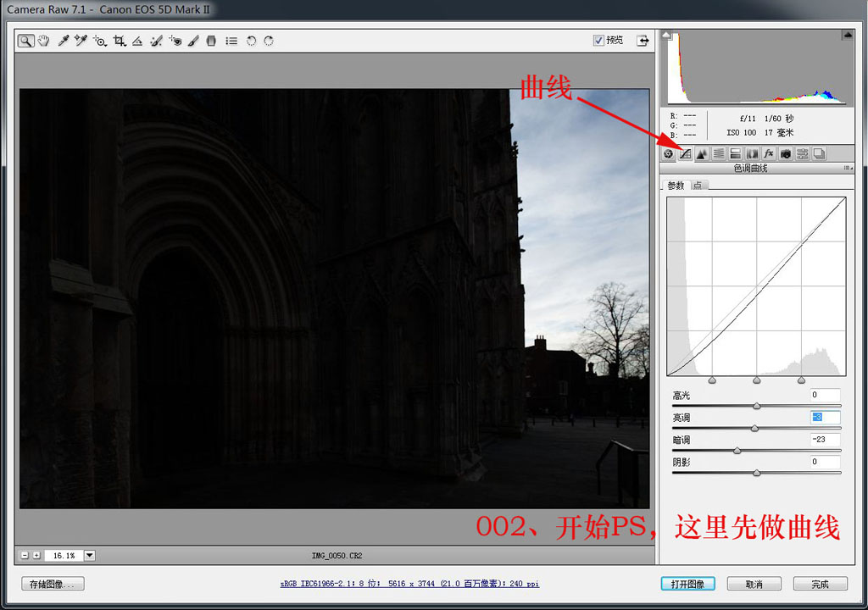Click the left curve region split marker
Viewport: 868px width, 610px height.
[x=712, y=380]
